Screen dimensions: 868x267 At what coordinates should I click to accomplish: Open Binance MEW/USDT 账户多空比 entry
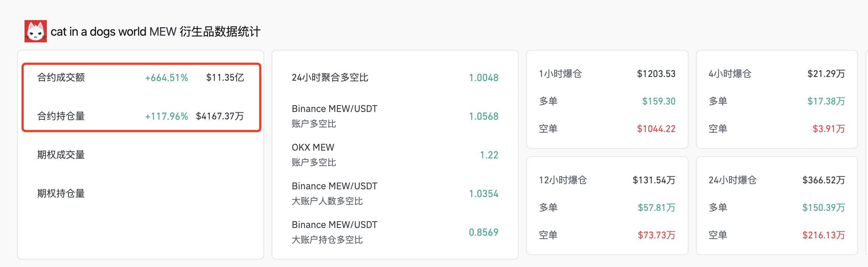click(x=334, y=116)
